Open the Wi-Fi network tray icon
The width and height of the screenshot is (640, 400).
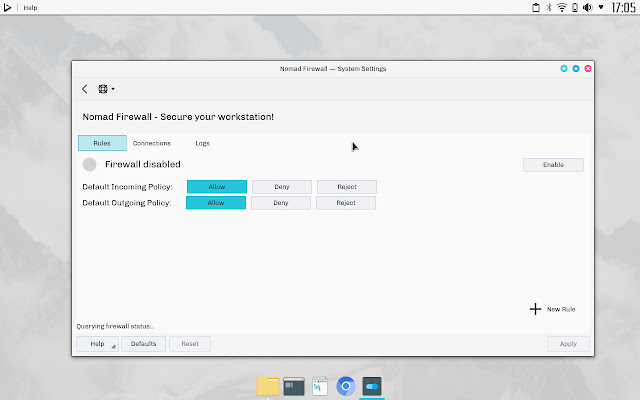click(562, 7)
